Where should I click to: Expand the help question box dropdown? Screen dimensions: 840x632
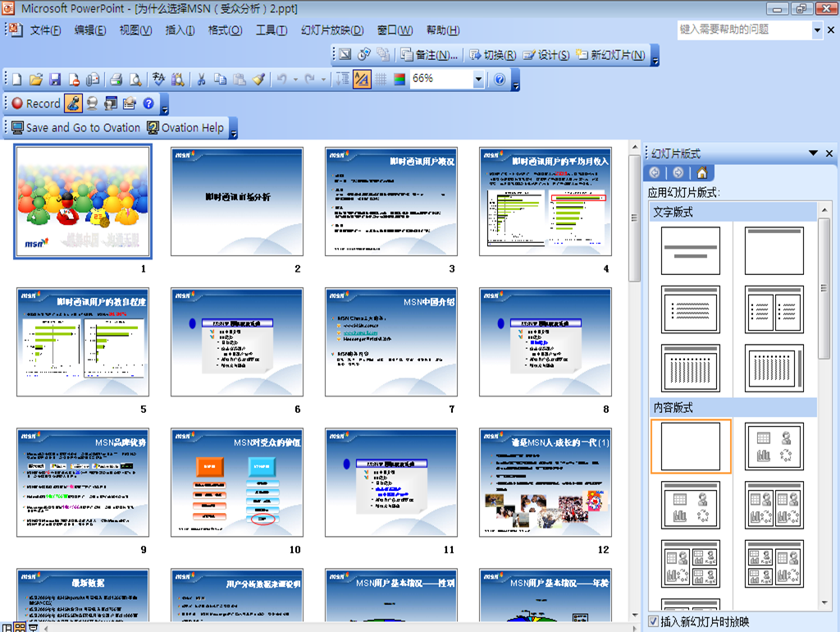click(x=818, y=30)
